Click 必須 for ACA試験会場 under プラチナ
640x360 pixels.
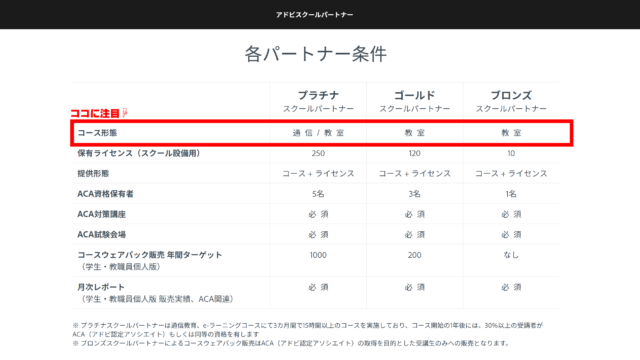(318, 235)
